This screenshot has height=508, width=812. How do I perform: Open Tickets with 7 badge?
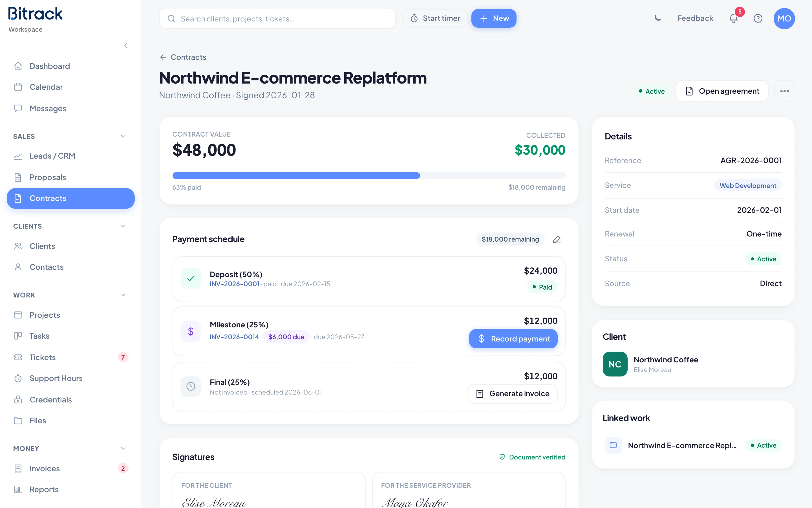(71, 357)
